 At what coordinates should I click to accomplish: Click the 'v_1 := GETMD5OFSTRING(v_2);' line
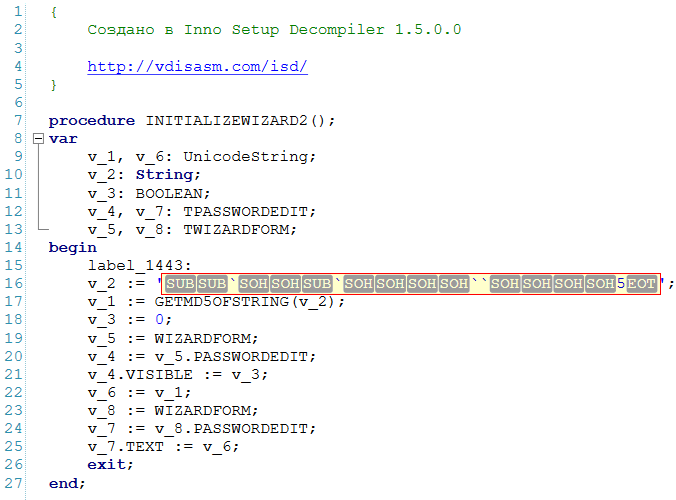coord(216,301)
